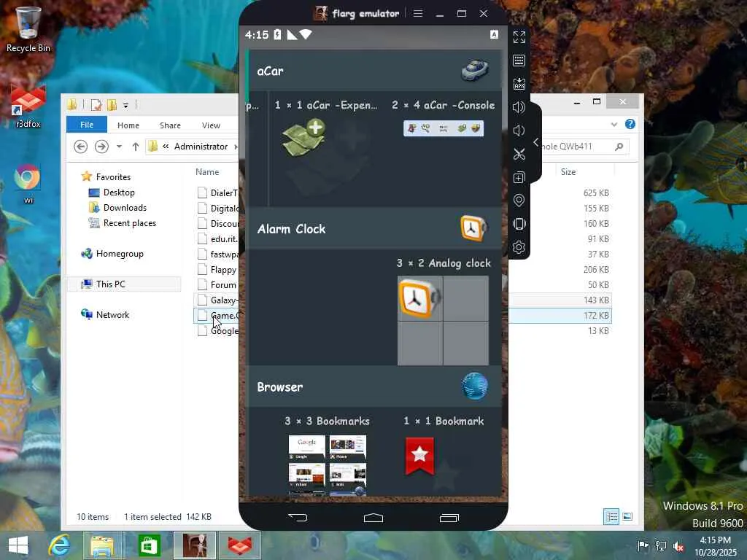Lower emulator volume with the lower speaker icon
This screenshot has height=560, width=747.
519,131
